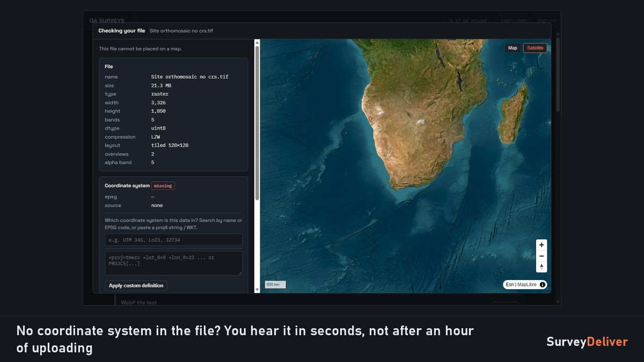
Task: Select the compression value 'LZW'
Action: click(156, 137)
